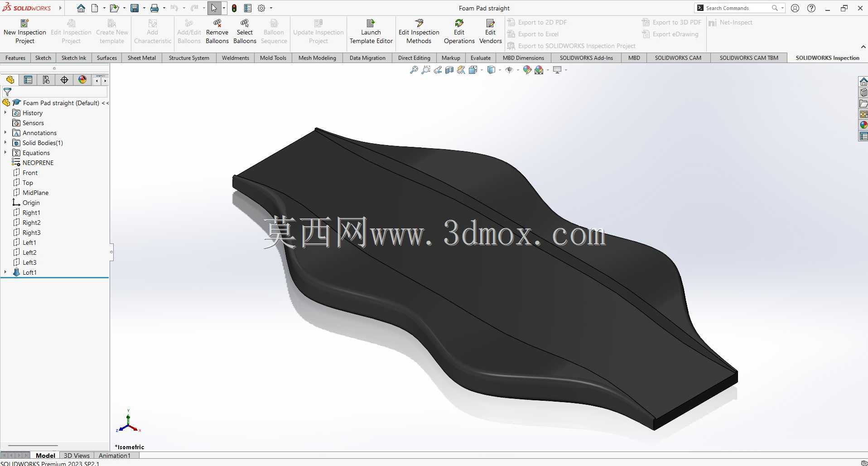Click the Section View icon
Viewport: 868px width, 466px height.
pos(449,70)
